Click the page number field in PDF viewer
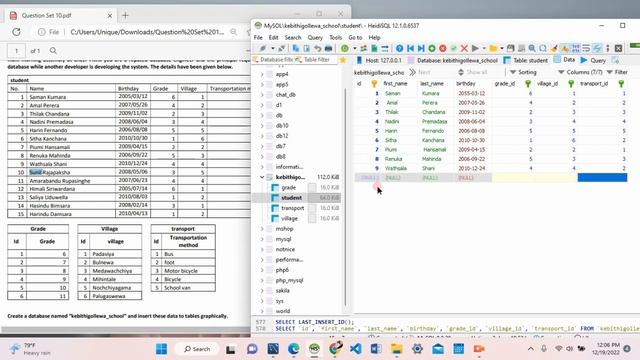This screenshot has height=360, width=640. (16, 51)
